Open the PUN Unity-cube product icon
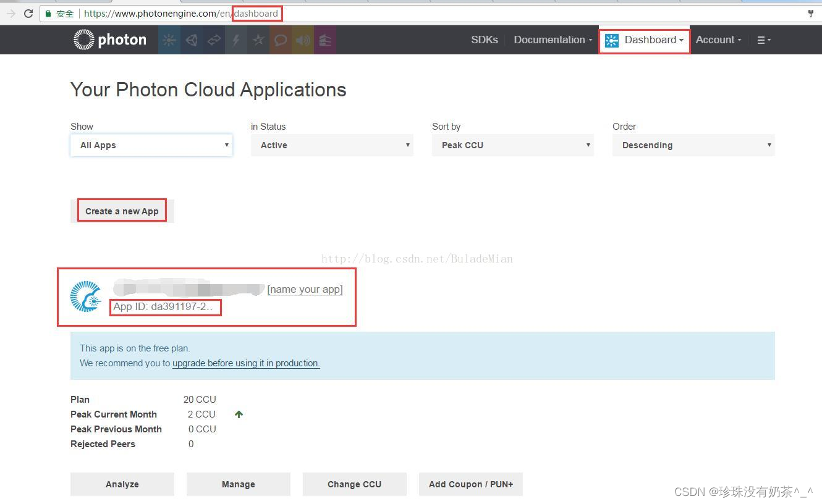Screen dimensions: 822x504 coord(192,40)
